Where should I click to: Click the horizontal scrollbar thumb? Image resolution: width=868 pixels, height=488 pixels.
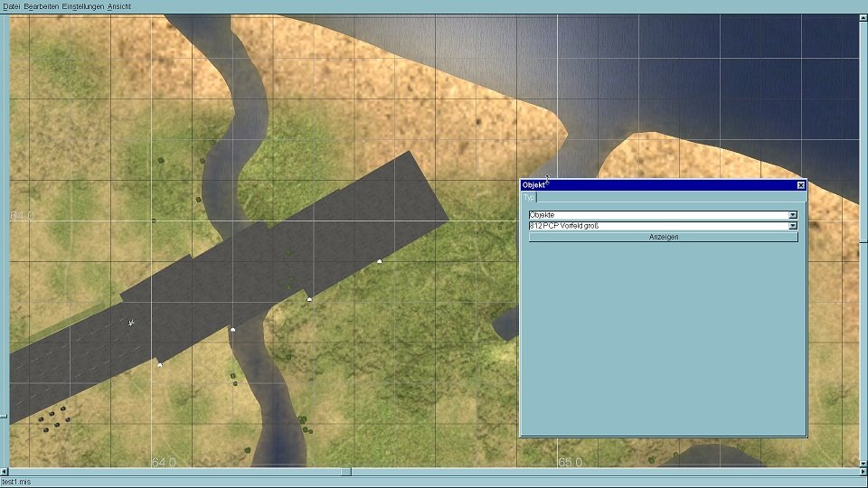tap(346, 472)
